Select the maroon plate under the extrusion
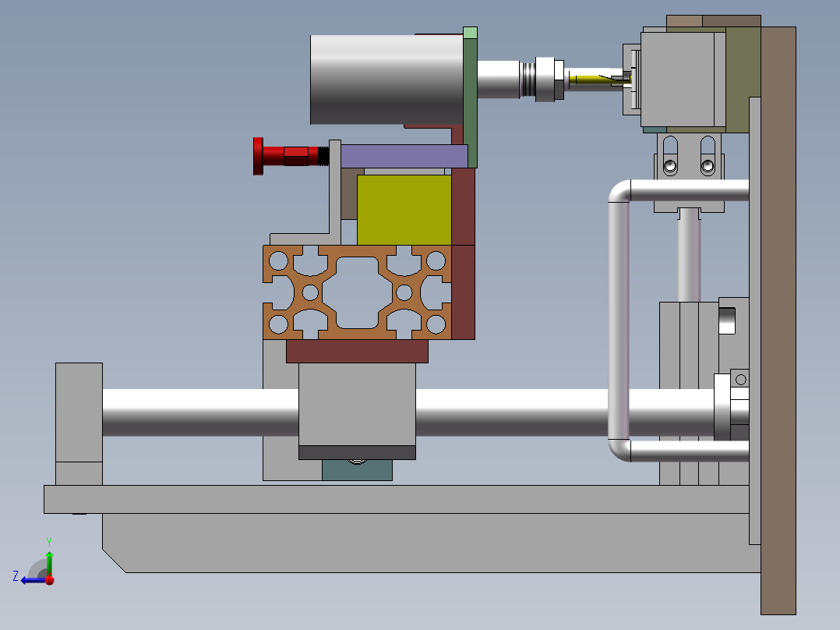The height and width of the screenshot is (630, 840). click(x=357, y=351)
